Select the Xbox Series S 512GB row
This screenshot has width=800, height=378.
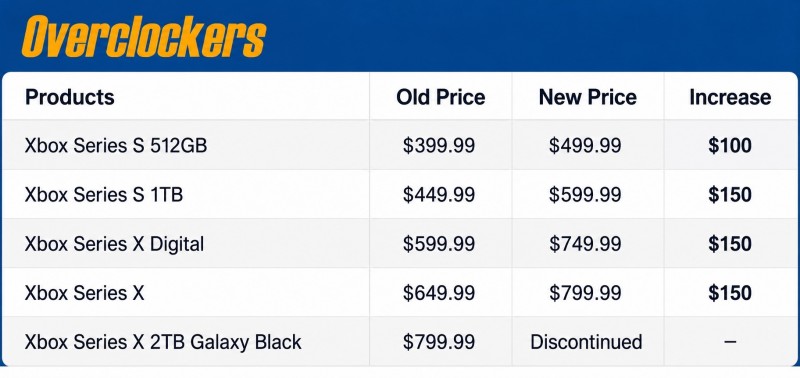coord(399,145)
